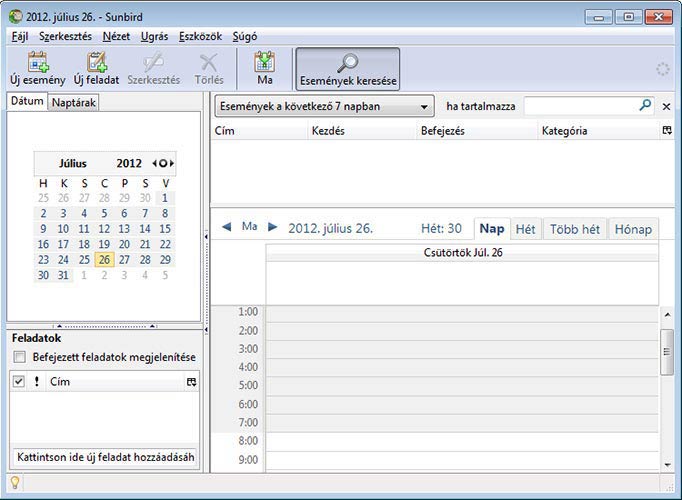Open the event list column picker icon
The image size is (682, 500).
click(x=667, y=130)
